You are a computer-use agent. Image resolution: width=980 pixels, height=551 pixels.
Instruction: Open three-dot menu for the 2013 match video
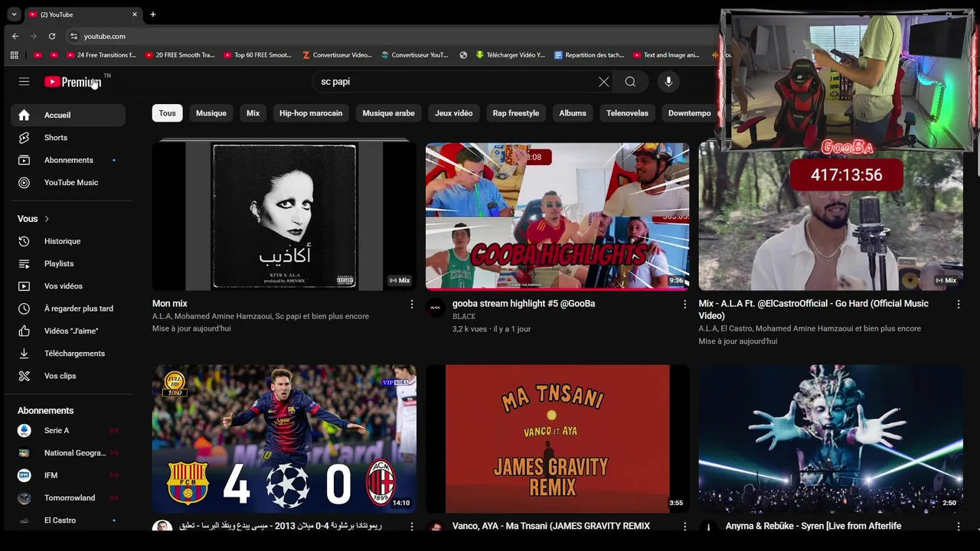(x=411, y=527)
